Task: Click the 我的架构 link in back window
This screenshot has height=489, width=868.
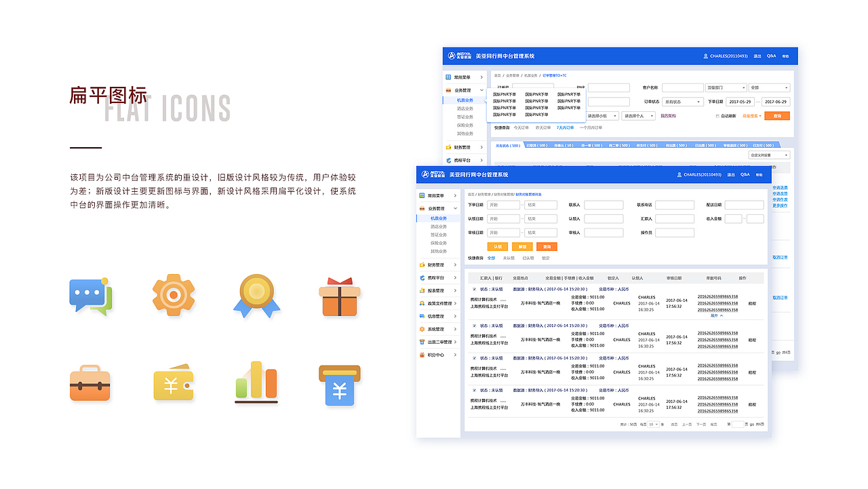Action: click(x=668, y=116)
